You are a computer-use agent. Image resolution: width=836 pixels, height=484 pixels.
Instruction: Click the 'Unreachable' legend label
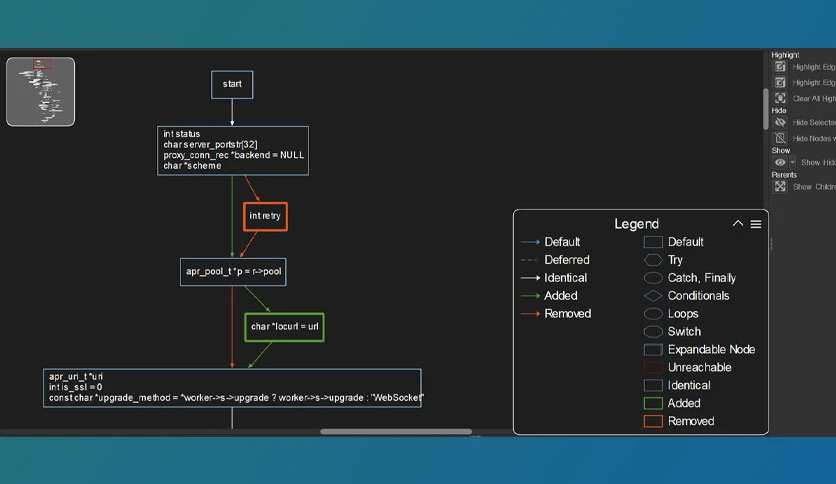[x=700, y=368]
